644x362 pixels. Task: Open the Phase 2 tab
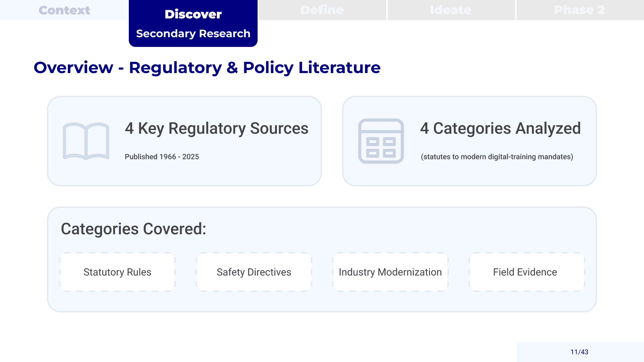point(579,10)
